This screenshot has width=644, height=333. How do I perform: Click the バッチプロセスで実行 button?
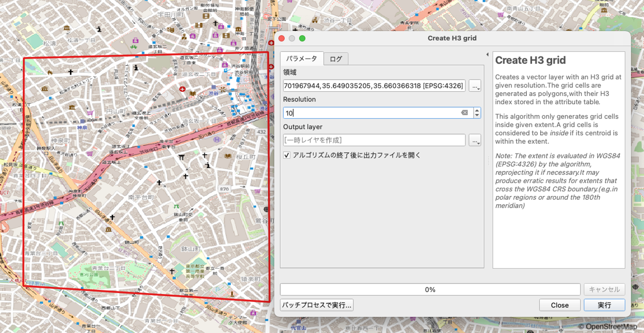(317, 305)
